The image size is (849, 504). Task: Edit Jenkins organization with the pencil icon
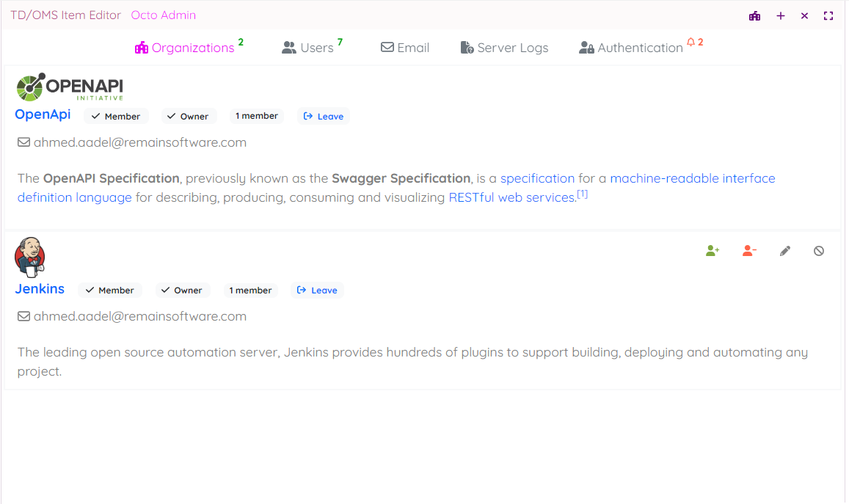[784, 251]
